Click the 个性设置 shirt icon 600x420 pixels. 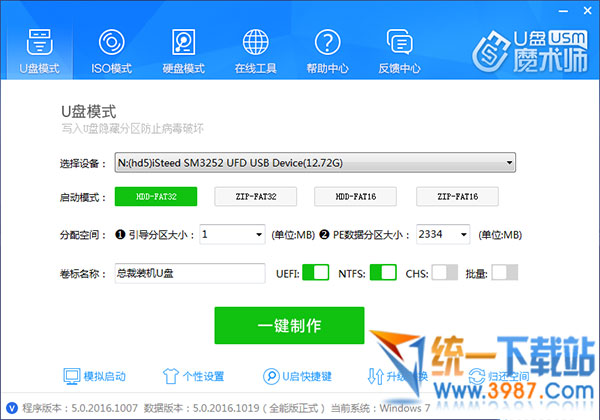171,376
